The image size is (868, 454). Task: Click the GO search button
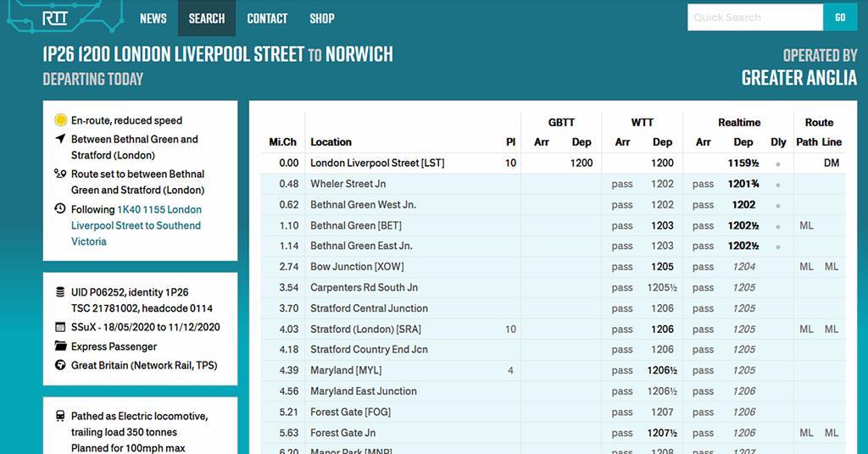840,17
